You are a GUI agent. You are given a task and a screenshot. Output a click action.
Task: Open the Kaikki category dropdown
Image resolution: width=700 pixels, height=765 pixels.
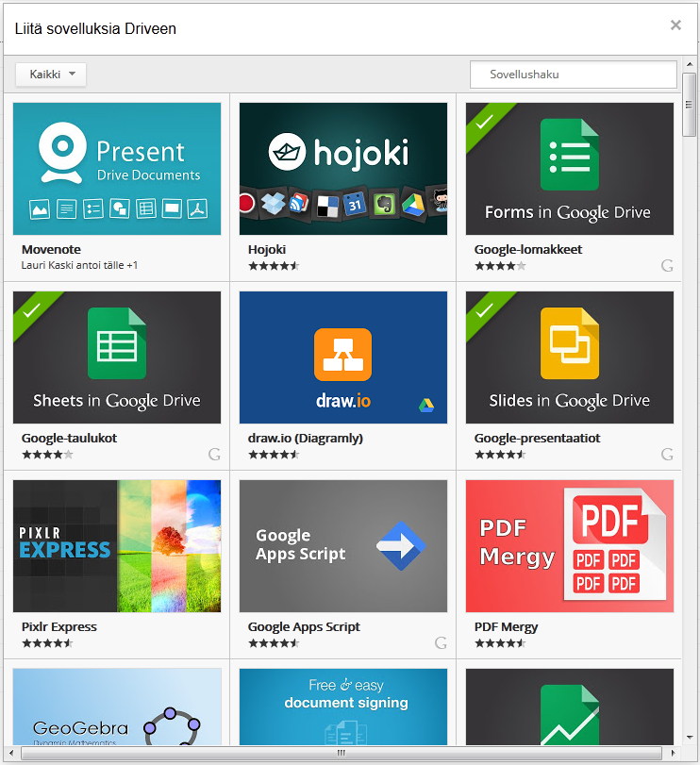click(51, 75)
